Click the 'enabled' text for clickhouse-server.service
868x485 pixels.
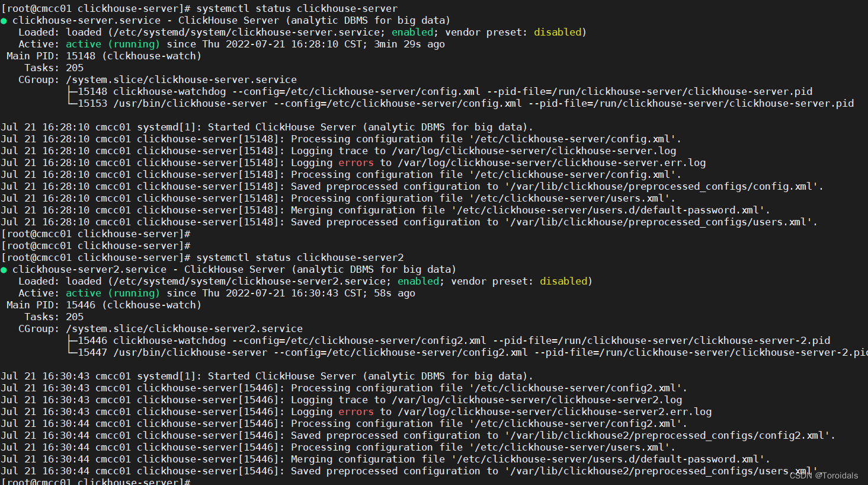tap(412, 33)
